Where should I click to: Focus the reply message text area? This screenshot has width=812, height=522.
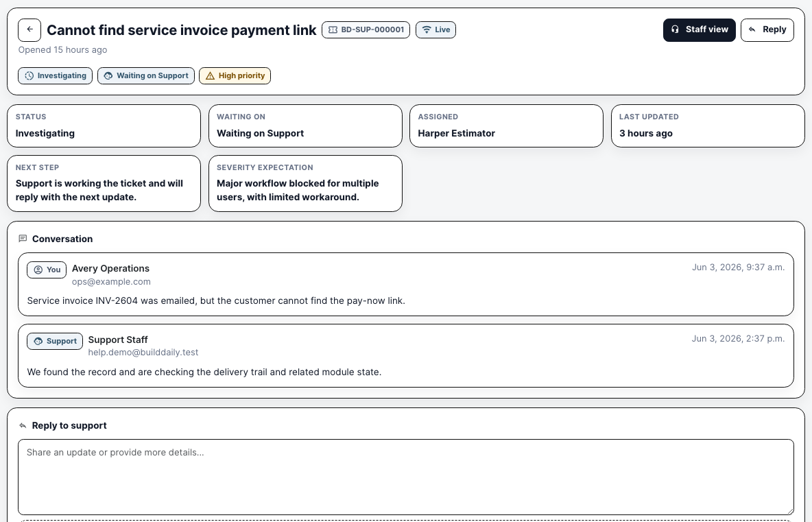[406, 477]
